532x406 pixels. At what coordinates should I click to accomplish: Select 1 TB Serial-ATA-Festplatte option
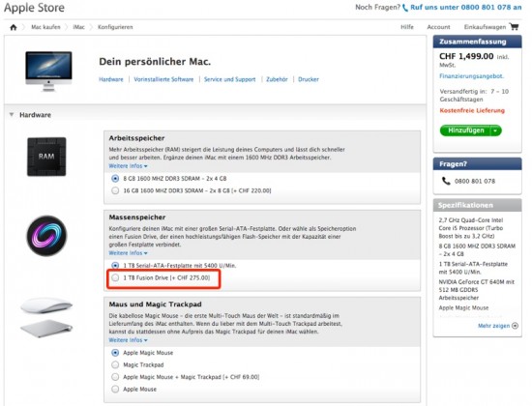[115, 265]
